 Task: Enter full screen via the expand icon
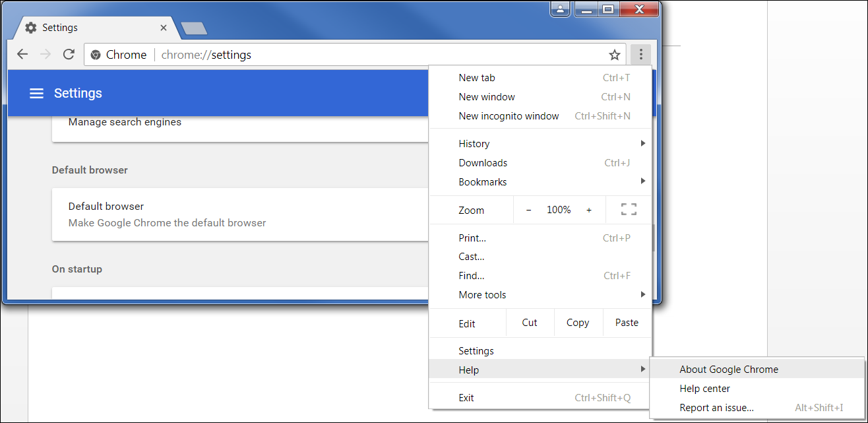[x=629, y=209]
